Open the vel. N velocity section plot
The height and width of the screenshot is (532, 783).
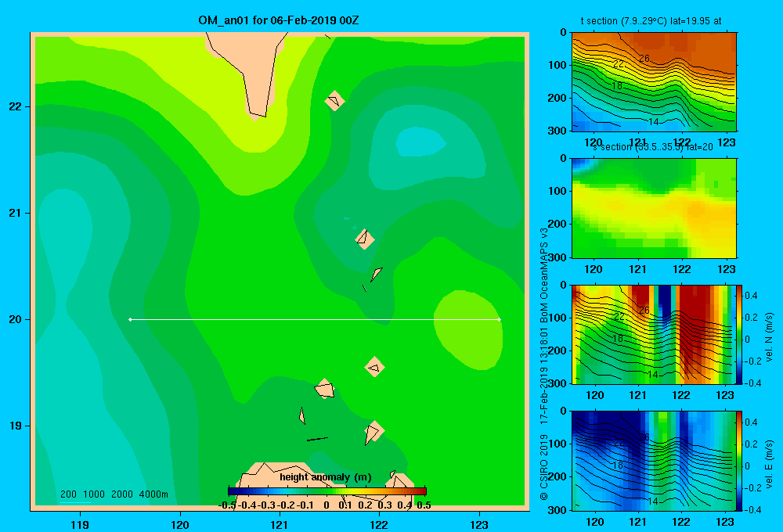[x=653, y=334]
